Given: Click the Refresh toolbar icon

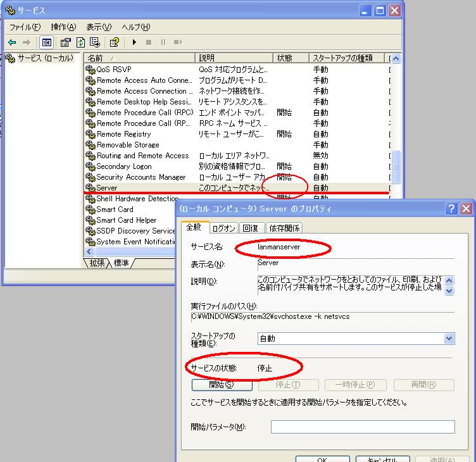Looking at the screenshot, I should click(x=80, y=42).
